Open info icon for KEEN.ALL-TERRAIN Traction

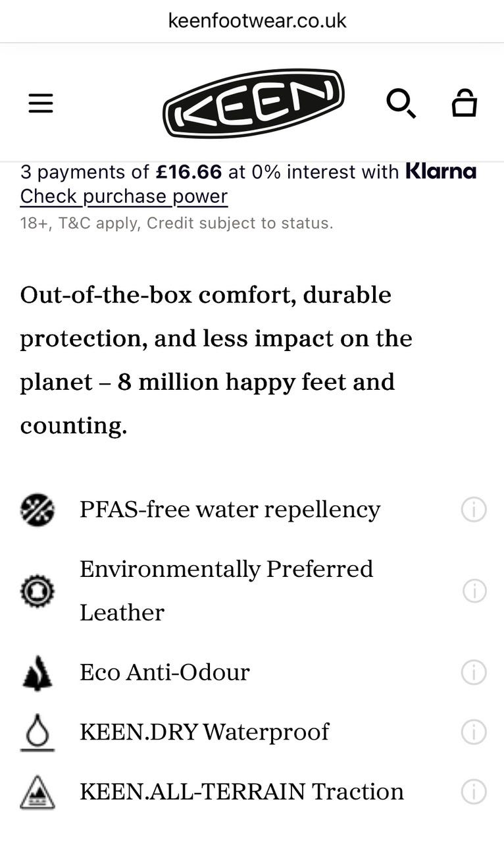pyautogui.click(x=474, y=792)
